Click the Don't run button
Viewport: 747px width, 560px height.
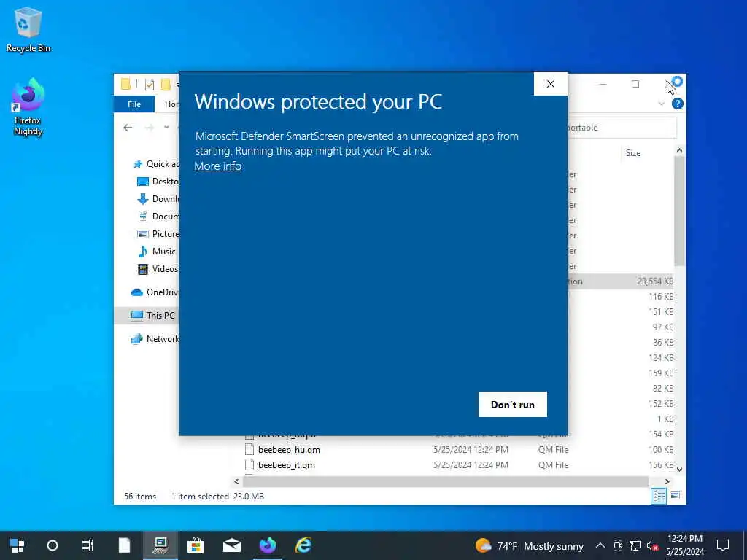click(x=513, y=404)
